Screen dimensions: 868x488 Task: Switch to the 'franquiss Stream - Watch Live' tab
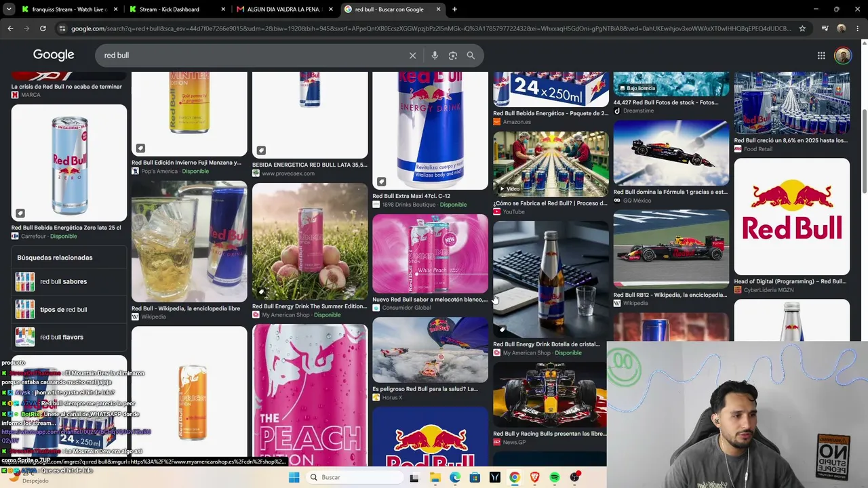point(68,9)
